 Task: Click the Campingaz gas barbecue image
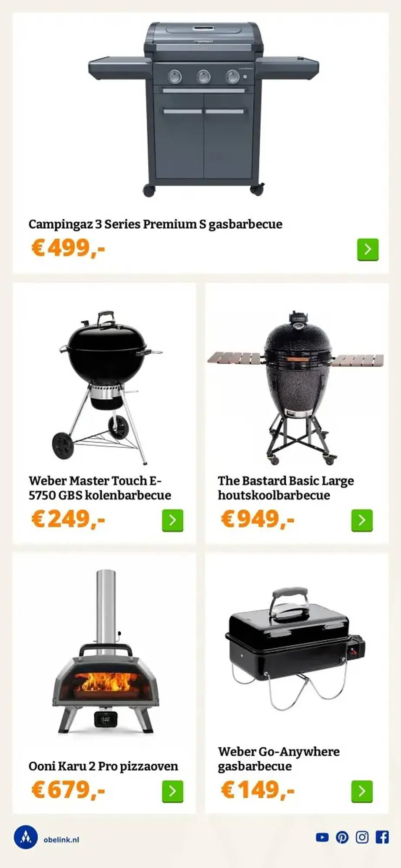tap(204, 108)
